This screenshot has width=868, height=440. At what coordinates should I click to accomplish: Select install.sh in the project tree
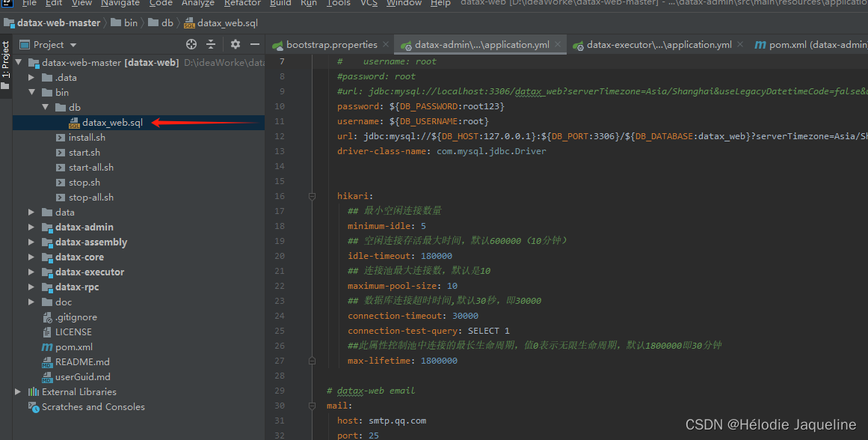[87, 138]
